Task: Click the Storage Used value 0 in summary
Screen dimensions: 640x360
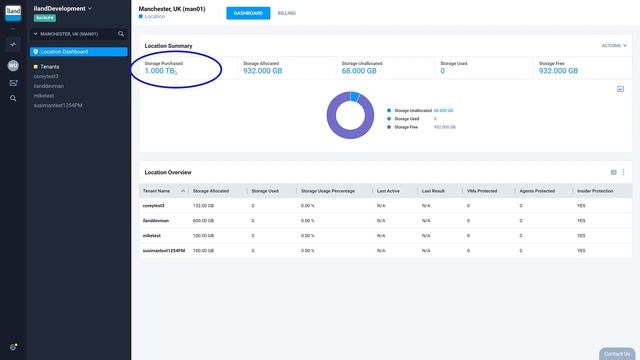Action: [442, 71]
